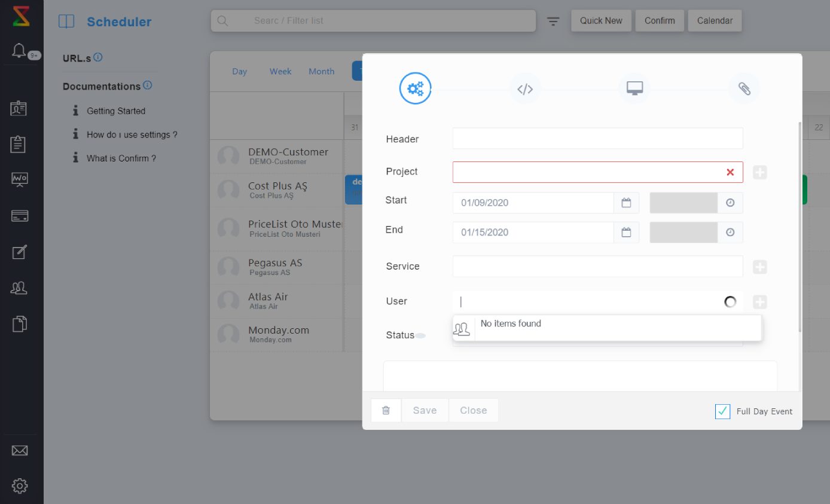Select the Pegasus AS row
This screenshot has height=504, width=830.
(x=277, y=267)
